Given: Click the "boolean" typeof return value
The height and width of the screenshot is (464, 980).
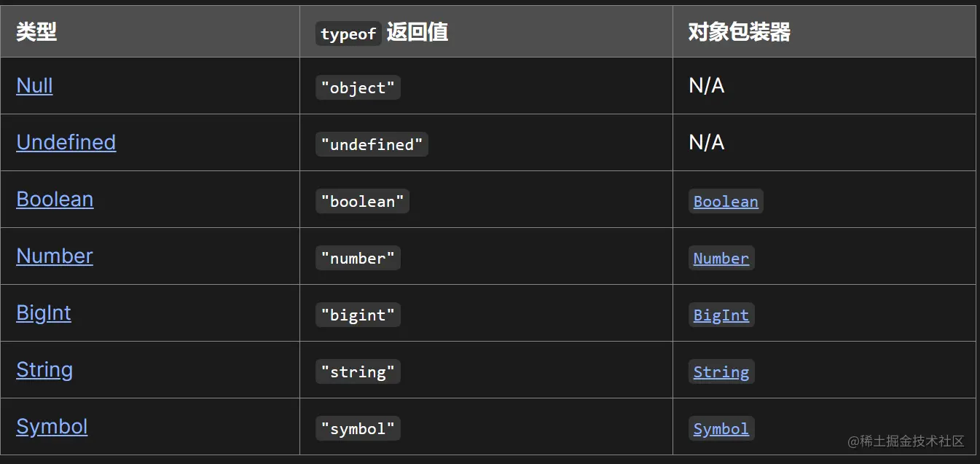Looking at the screenshot, I should (x=362, y=202).
